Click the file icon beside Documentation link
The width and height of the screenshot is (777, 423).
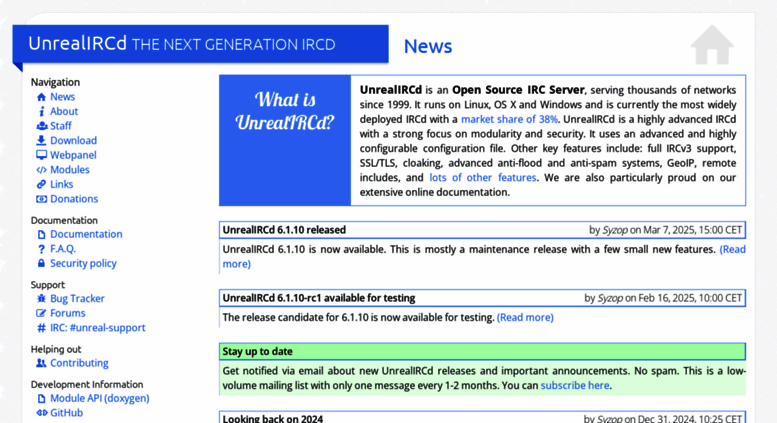click(41, 234)
